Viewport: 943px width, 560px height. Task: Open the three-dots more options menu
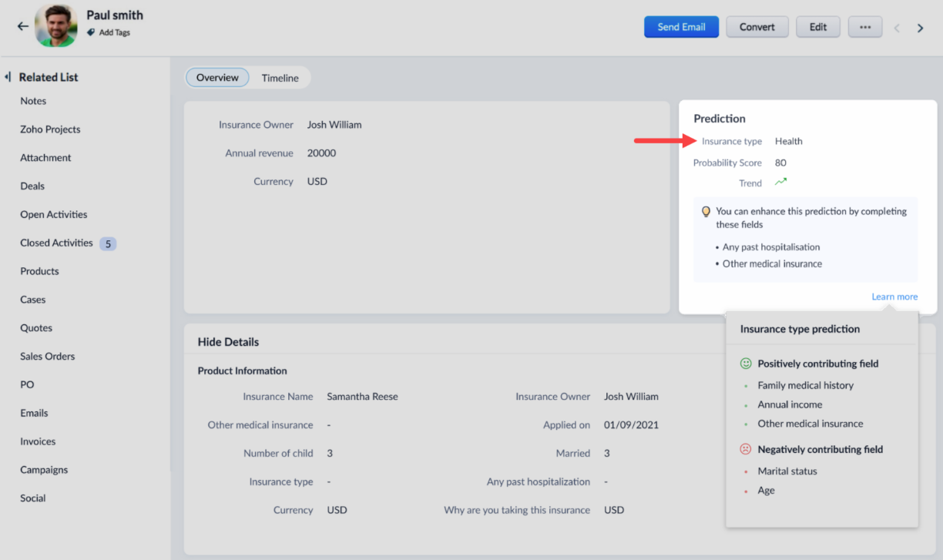pos(864,27)
